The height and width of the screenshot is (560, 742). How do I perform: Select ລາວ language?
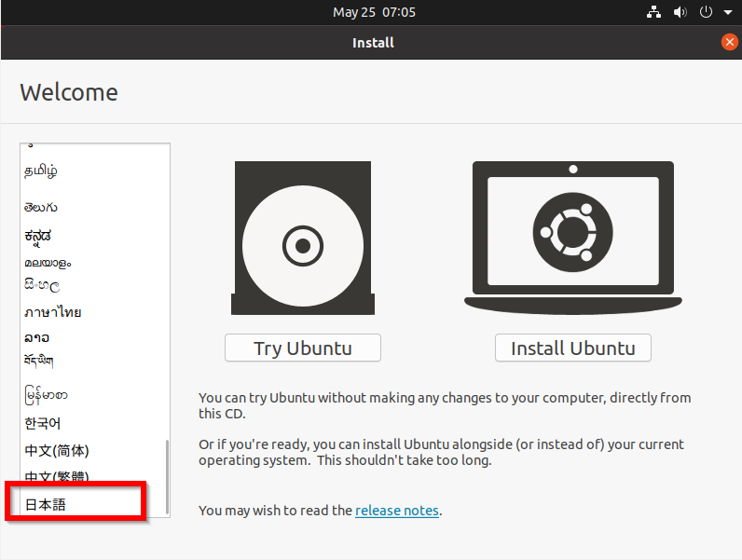95,337
